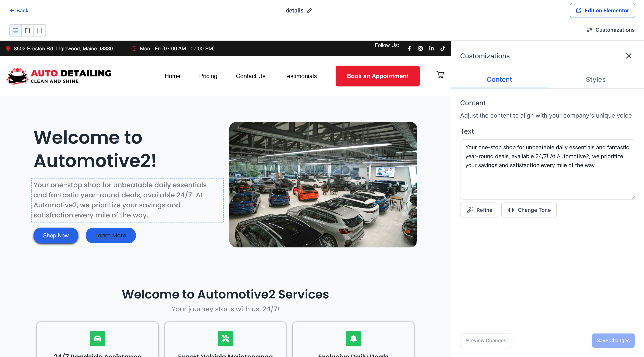This screenshot has height=357, width=644.
Task: Click the green bell deals icon
Action: pyautogui.click(x=353, y=339)
